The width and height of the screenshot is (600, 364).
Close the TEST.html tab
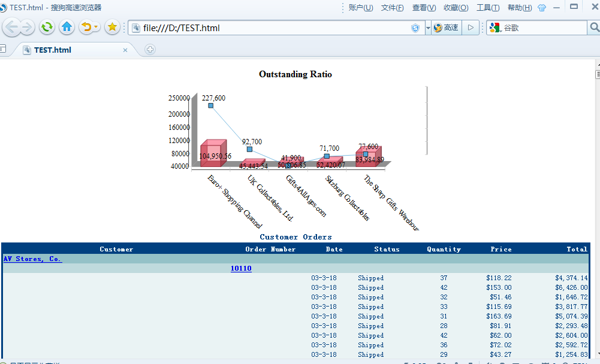[x=125, y=50]
